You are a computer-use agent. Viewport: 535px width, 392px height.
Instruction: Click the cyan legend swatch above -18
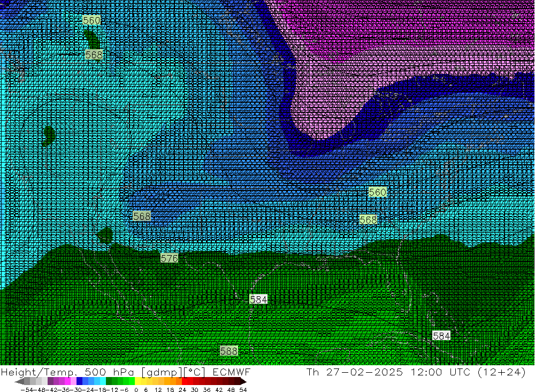pos(103,381)
